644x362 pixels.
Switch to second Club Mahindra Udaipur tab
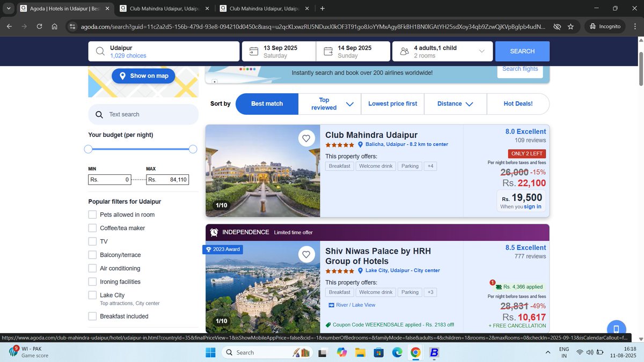click(165, 9)
